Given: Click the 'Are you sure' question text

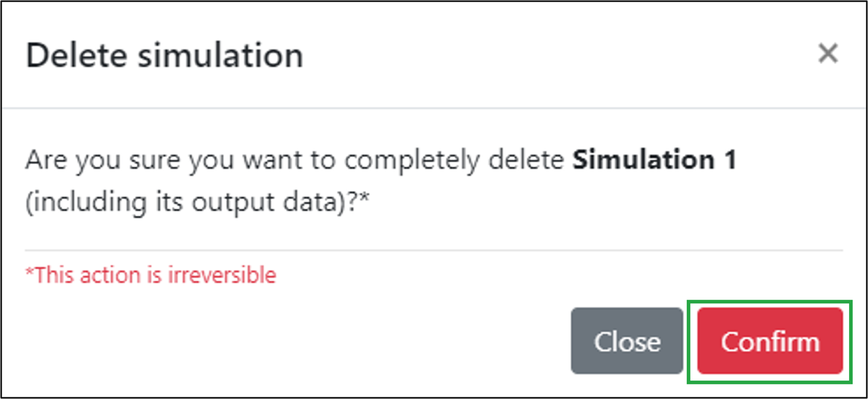Looking at the screenshot, I should [298, 160].
